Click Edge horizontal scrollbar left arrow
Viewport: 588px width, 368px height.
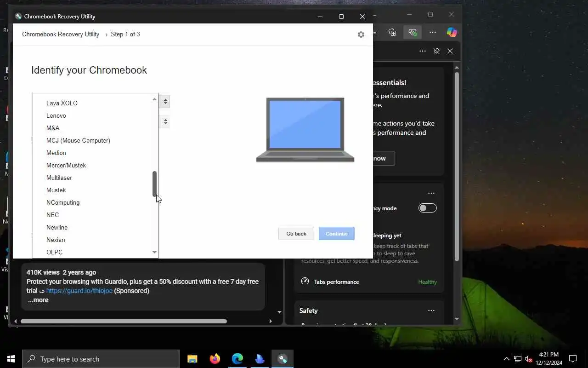pyautogui.click(x=16, y=321)
